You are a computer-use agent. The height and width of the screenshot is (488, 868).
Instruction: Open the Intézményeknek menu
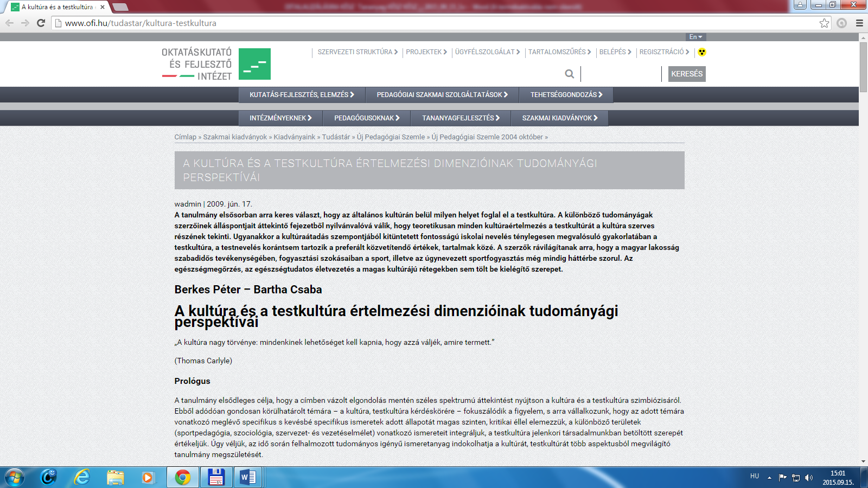pyautogui.click(x=280, y=118)
